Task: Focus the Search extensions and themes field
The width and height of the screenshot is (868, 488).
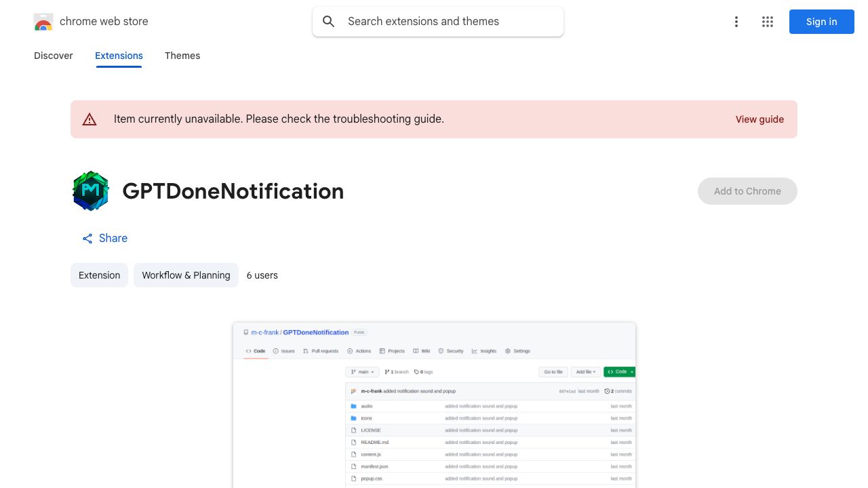Action: click(448, 22)
